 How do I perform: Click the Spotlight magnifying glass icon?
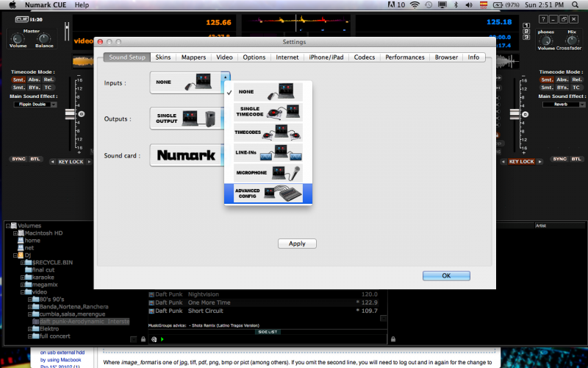pos(578,5)
